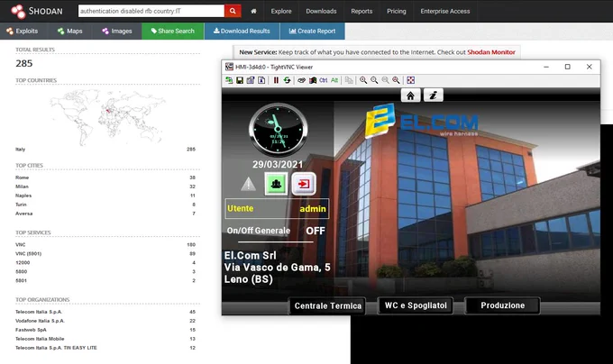Filter by Italy in top countries
Screen dimensions: 613x364
coord(21,150)
